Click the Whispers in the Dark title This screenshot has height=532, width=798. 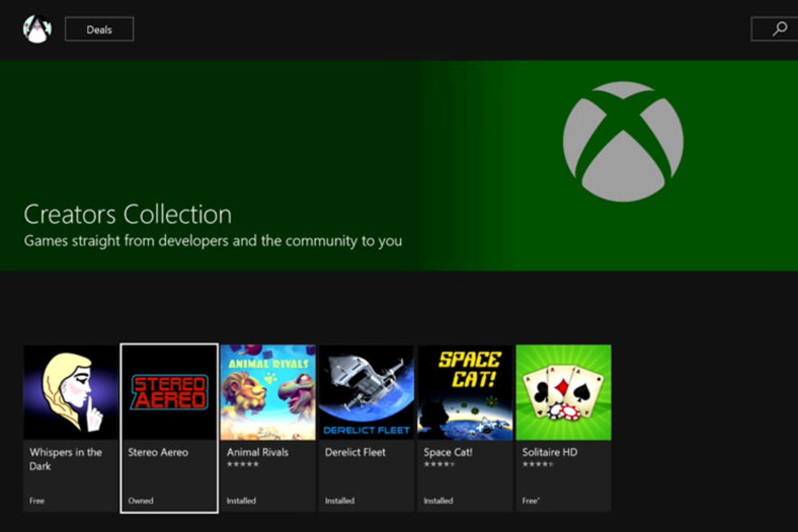66,459
